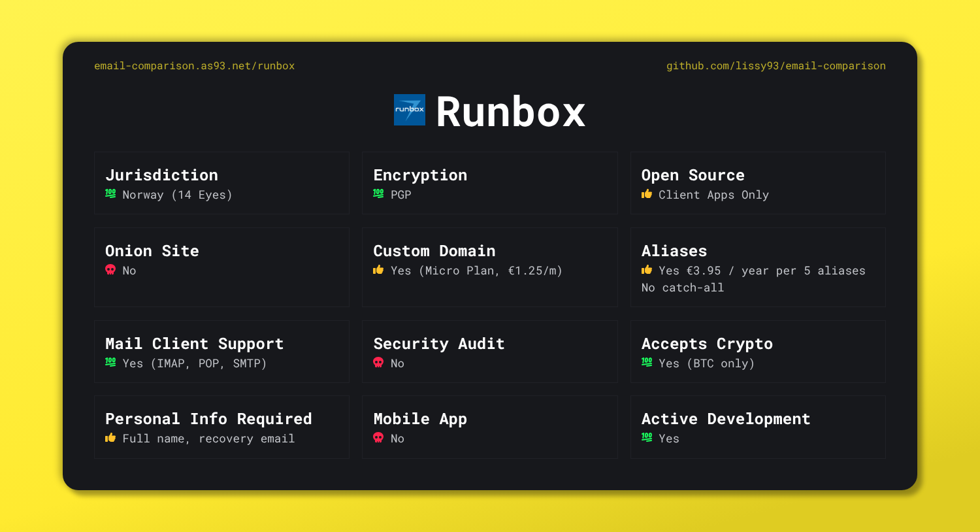Screen dimensions: 980x532
Task: Click the 'No catch-all' text
Action: [x=683, y=288]
